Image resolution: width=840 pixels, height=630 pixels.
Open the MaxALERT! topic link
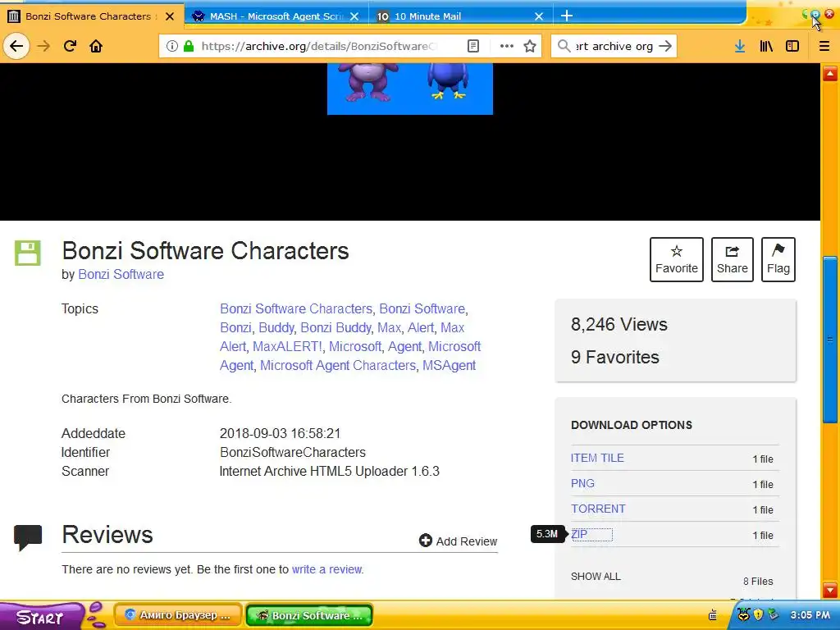[x=287, y=347]
